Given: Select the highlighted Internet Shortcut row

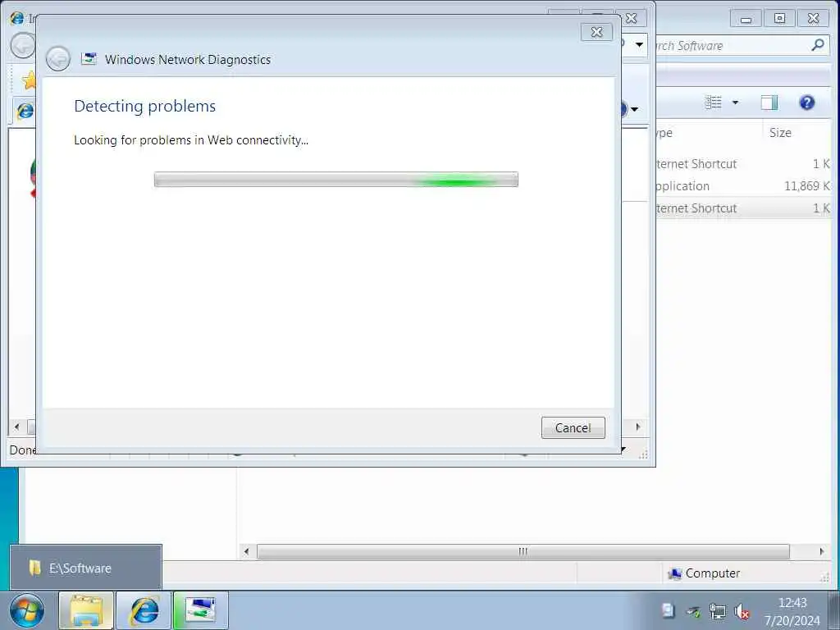Looking at the screenshot, I should tap(743, 208).
